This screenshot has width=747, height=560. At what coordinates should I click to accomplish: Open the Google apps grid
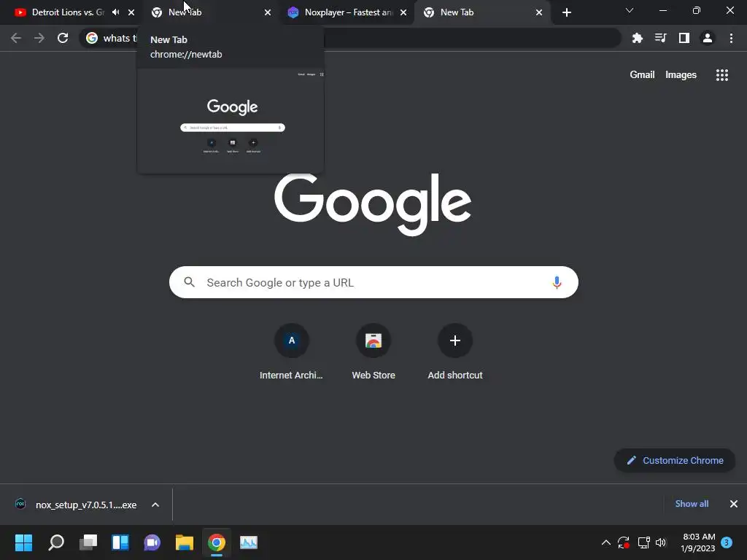click(x=721, y=75)
